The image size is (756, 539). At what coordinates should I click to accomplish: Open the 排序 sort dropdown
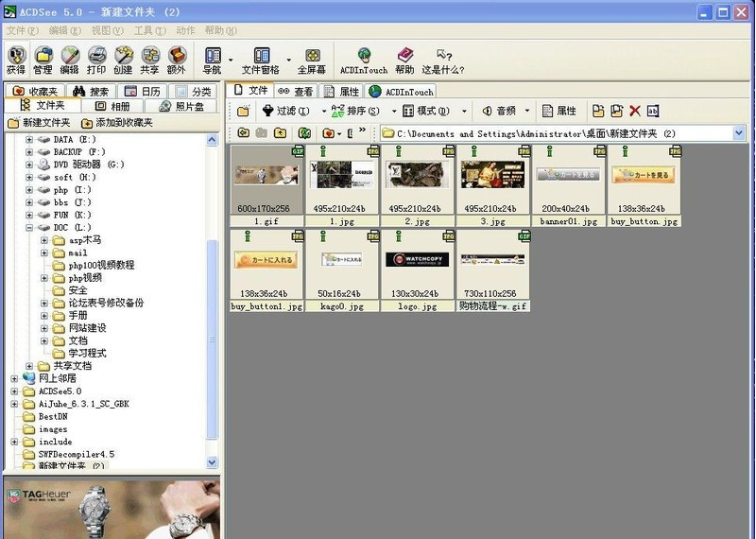point(356,112)
